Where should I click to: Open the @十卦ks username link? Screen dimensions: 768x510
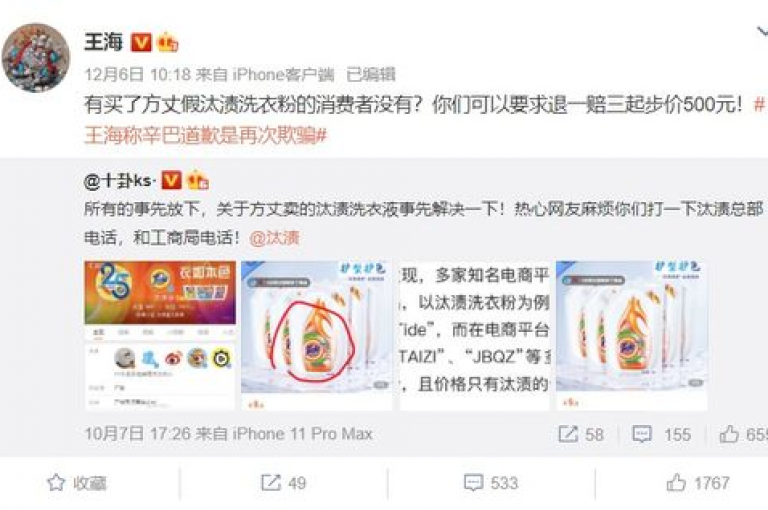point(120,181)
